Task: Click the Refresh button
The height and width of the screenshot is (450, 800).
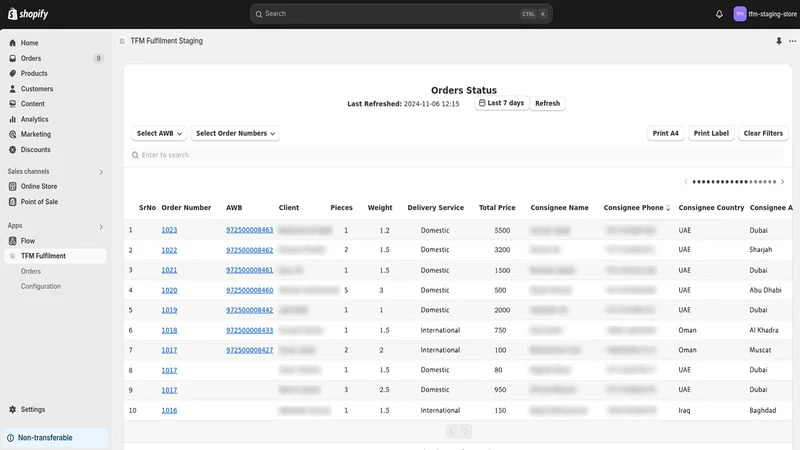Action: pyautogui.click(x=547, y=103)
